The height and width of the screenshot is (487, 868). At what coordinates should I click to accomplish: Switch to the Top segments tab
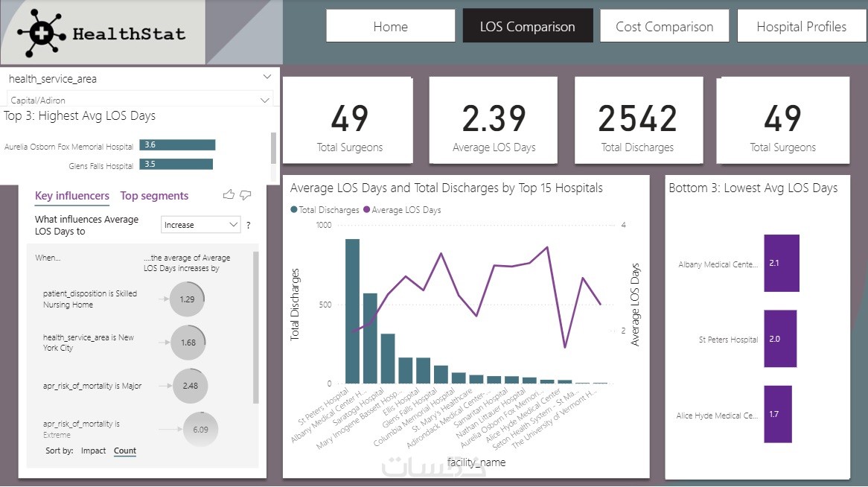(x=154, y=196)
